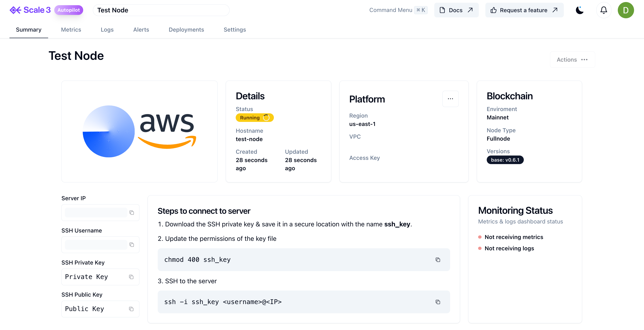Switch to the Metrics tab
Image resolution: width=644 pixels, height=330 pixels.
[x=71, y=30]
